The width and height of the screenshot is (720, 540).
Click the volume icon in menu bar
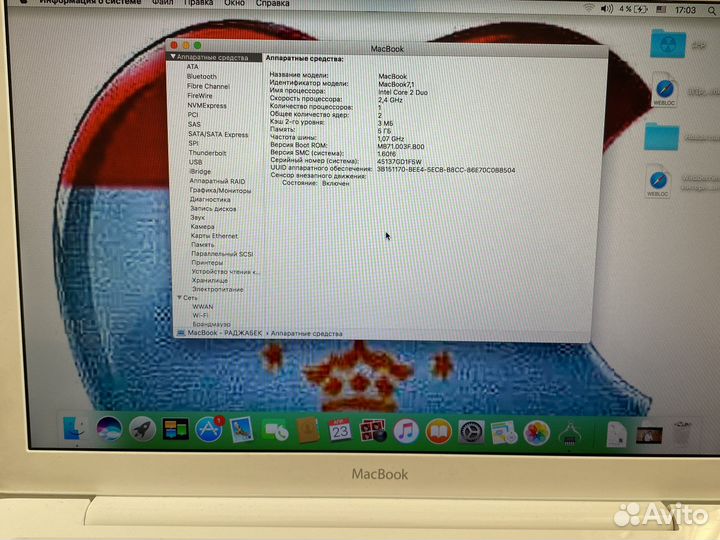pyautogui.click(x=607, y=9)
